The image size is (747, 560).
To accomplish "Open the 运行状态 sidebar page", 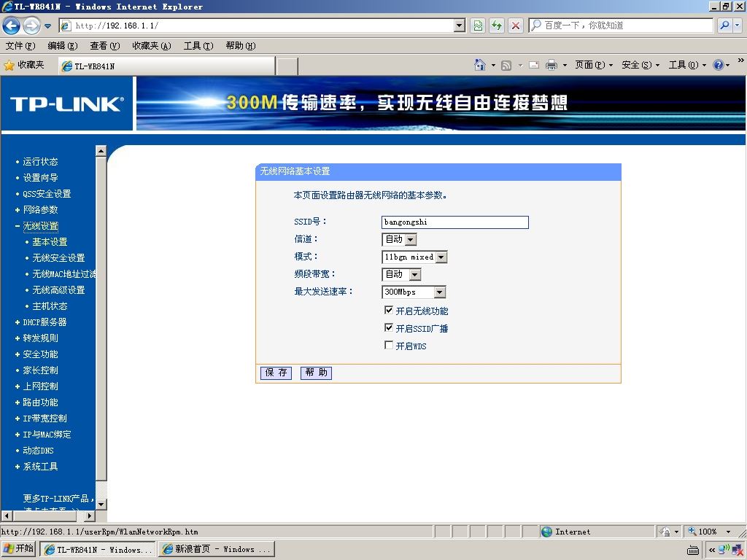I will coord(41,161).
